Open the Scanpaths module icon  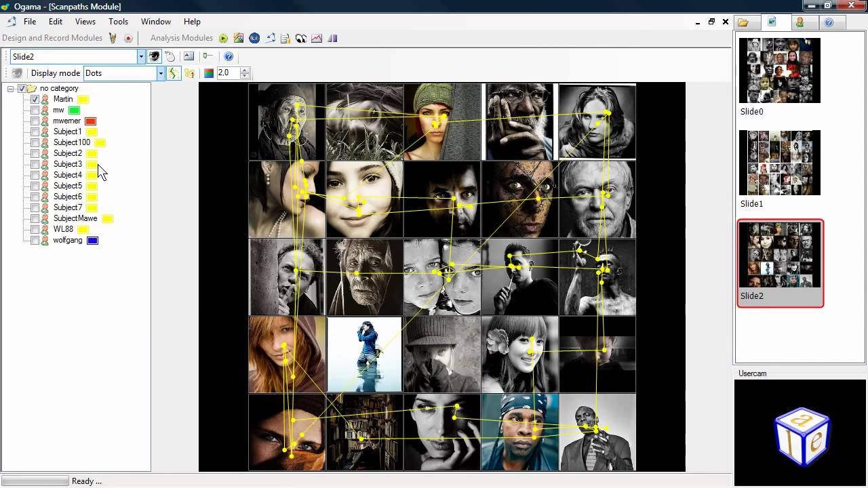pyautogui.click(x=270, y=39)
